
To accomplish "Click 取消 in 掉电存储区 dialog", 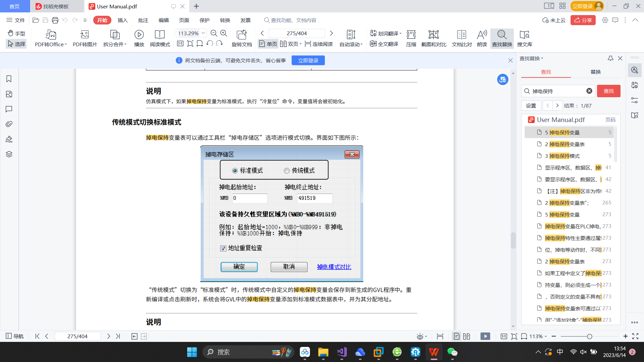I will [289, 266].
